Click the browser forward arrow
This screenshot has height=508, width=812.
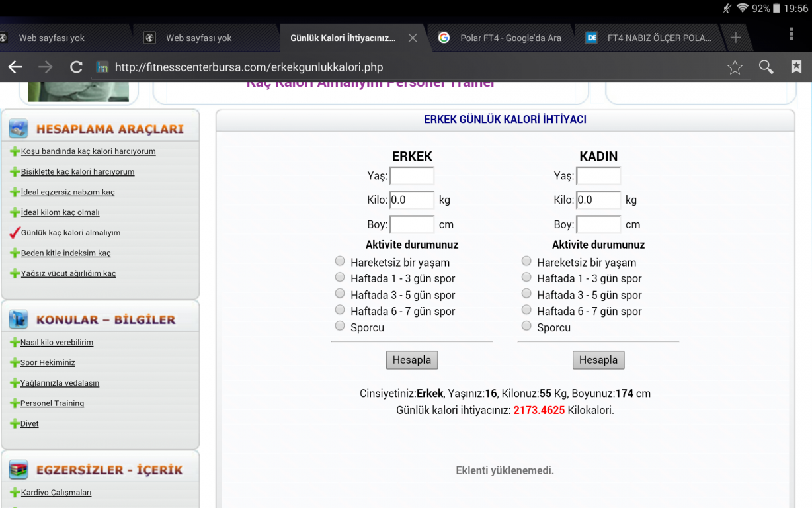pyautogui.click(x=45, y=67)
